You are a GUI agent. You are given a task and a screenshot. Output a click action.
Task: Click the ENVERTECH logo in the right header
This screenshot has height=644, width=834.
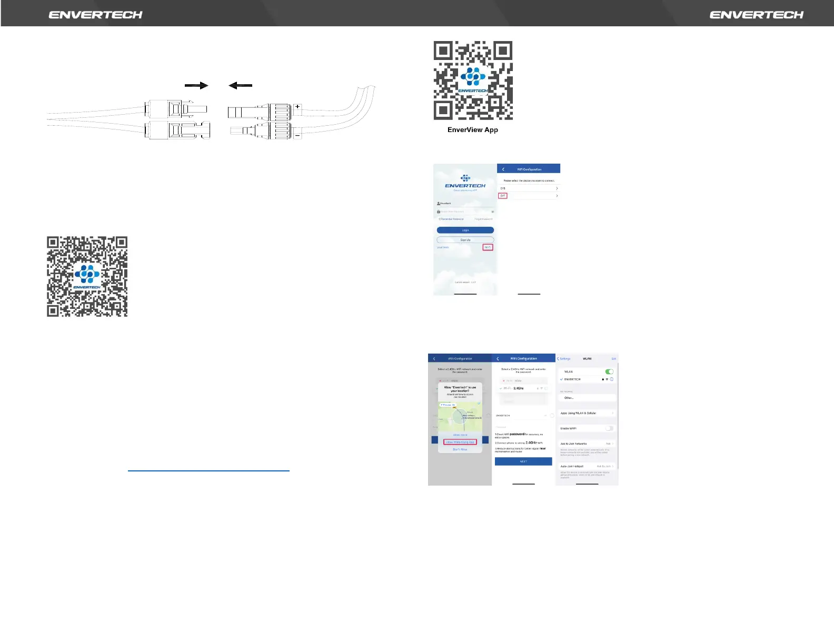point(756,15)
